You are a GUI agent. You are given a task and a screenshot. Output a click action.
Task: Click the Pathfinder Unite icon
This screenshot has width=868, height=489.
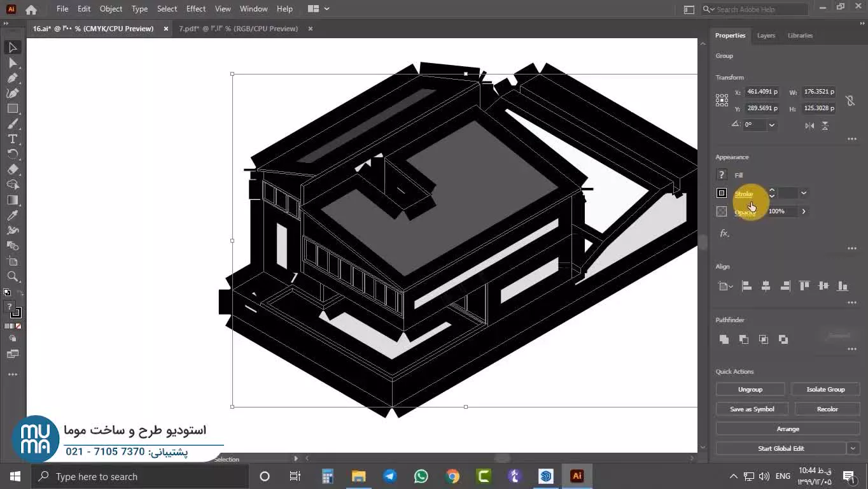click(x=724, y=339)
